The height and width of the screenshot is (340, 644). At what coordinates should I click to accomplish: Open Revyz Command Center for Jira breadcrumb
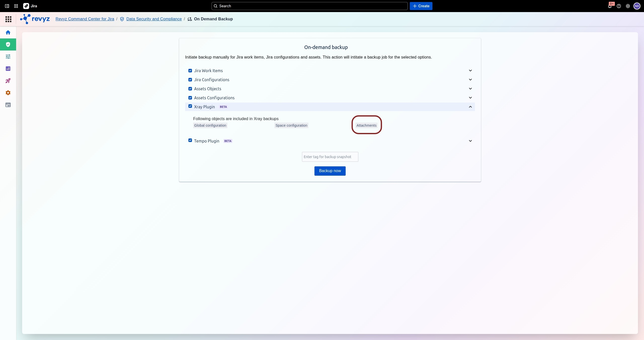[x=85, y=19]
